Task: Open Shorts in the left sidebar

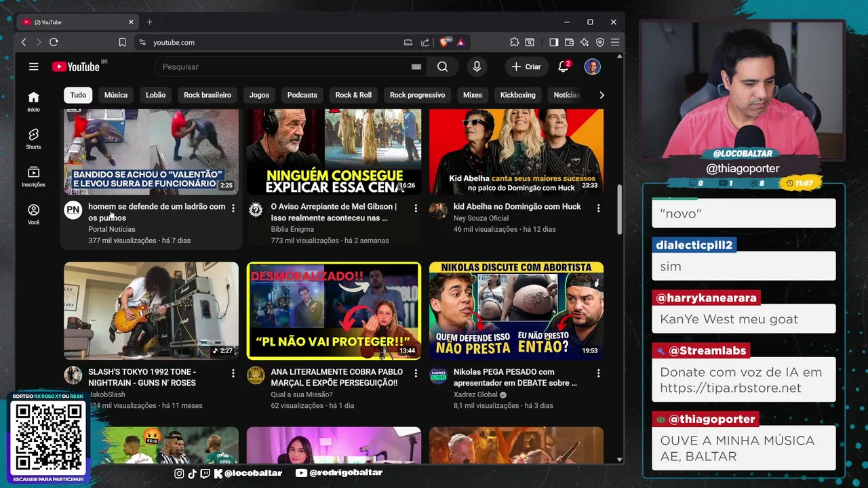Action: pyautogui.click(x=33, y=139)
